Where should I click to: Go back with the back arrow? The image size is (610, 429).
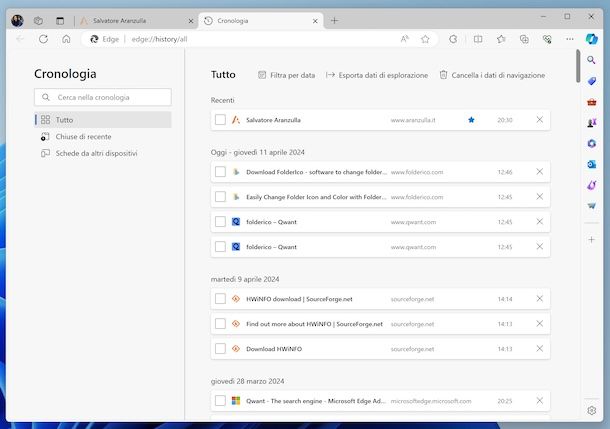[x=20, y=39]
